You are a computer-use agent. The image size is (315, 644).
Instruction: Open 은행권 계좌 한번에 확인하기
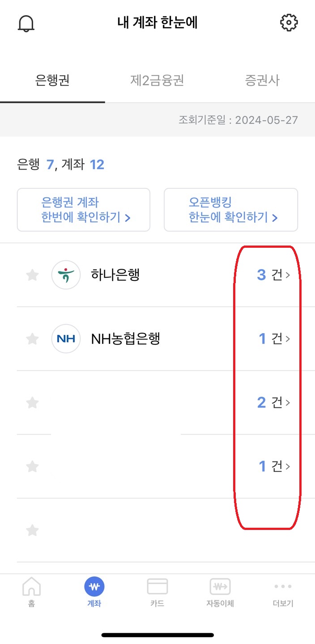click(x=83, y=210)
